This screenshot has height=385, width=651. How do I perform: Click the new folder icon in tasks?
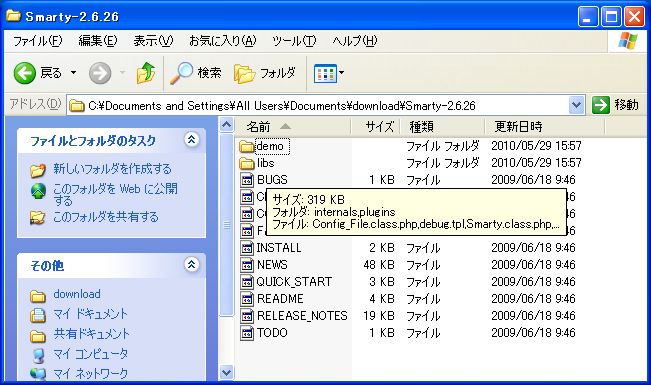coord(38,170)
